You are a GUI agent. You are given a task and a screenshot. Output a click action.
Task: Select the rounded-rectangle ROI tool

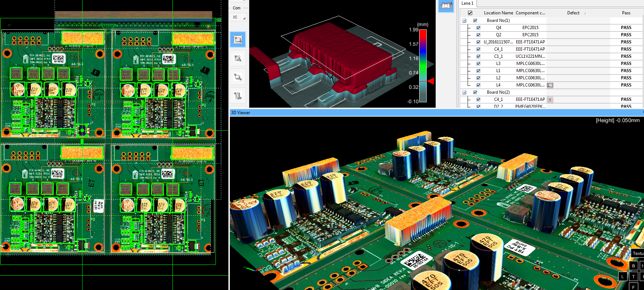[238, 77]
